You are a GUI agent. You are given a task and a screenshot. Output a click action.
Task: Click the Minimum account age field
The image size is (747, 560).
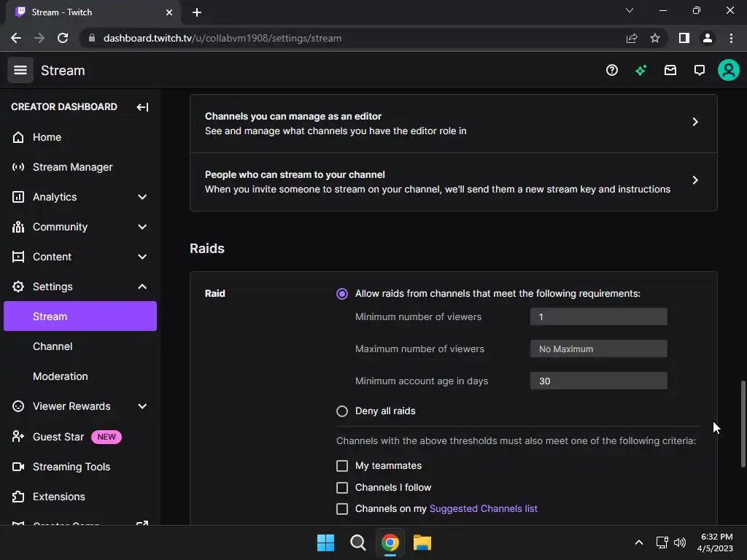pyautogui.click(x=598, y=381)
